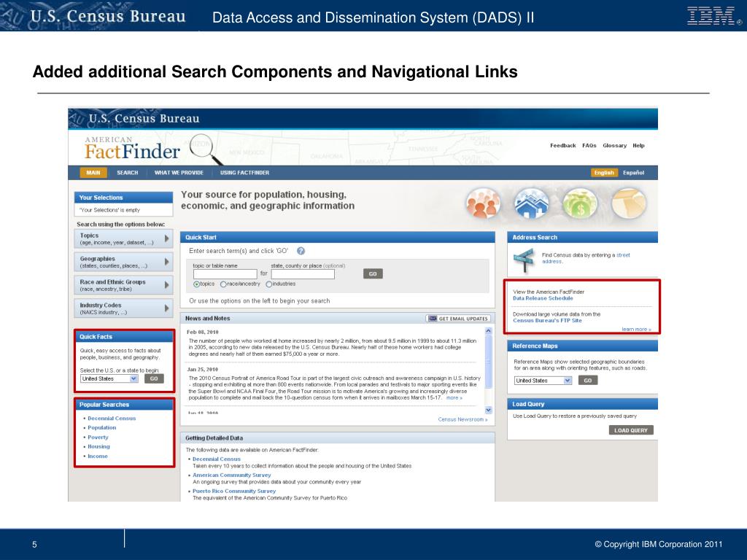This screenshot has width=747, height=560.
Task: Open the Population popular search
Action: tap(102, 427)
